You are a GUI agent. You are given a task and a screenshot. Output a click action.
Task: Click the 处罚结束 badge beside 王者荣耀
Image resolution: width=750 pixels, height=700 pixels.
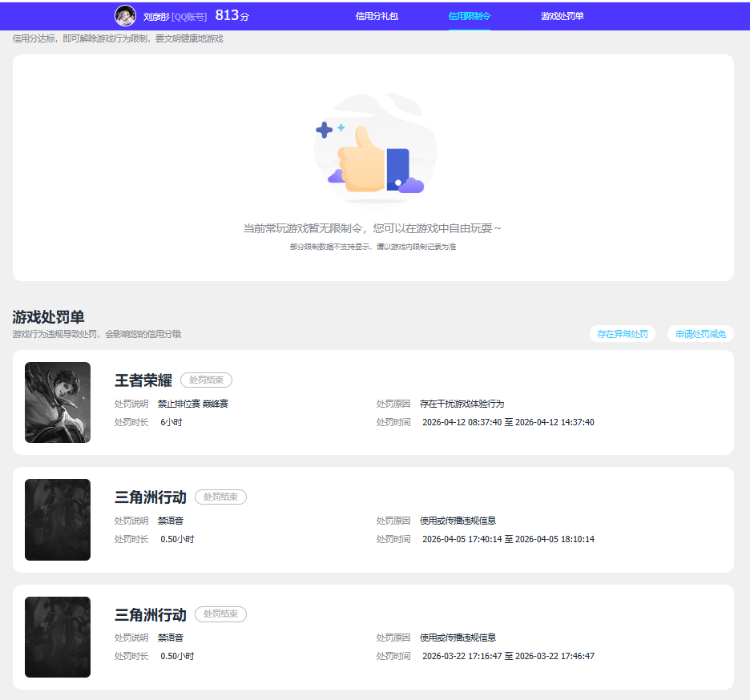click(x=206, y=380)
